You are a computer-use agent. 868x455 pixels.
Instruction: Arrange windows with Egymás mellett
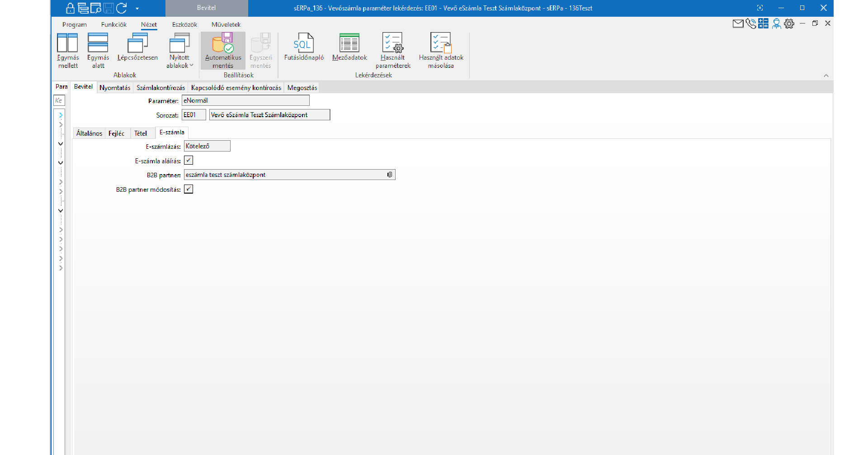point(68,50)
